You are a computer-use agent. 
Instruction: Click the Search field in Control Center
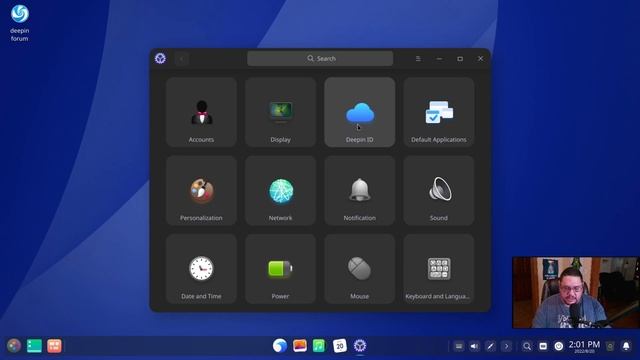[x=320, y=58]
